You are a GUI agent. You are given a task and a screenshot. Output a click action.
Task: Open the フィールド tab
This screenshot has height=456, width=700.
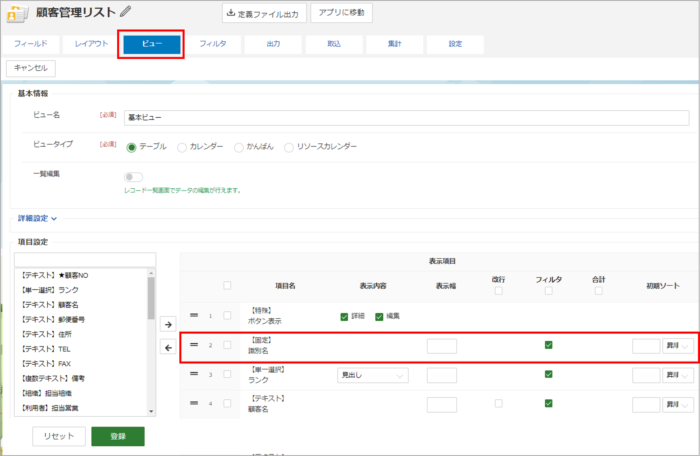coord(31,44)
